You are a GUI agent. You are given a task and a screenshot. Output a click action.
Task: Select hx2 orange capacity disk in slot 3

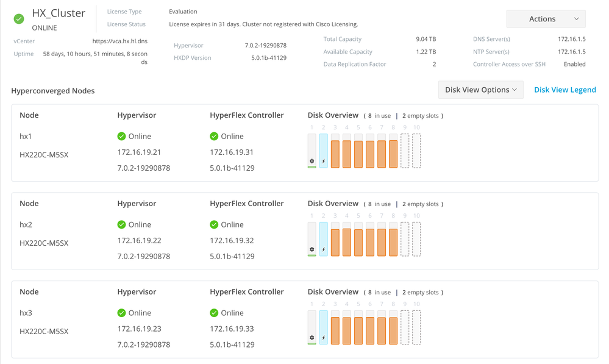pyautogui.click(x=335, y=239)
